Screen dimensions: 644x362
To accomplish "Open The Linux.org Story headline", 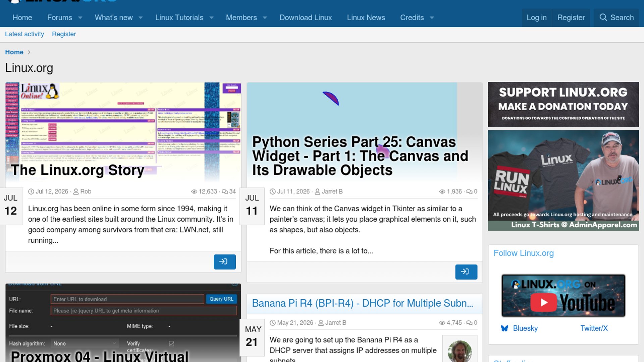I will [x=77, y=170].
